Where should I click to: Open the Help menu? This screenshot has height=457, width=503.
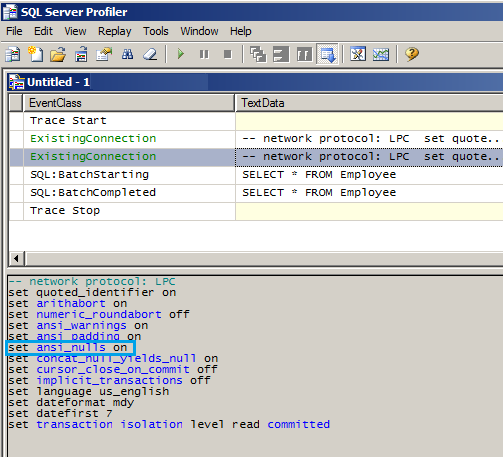(x=241, y=31)
